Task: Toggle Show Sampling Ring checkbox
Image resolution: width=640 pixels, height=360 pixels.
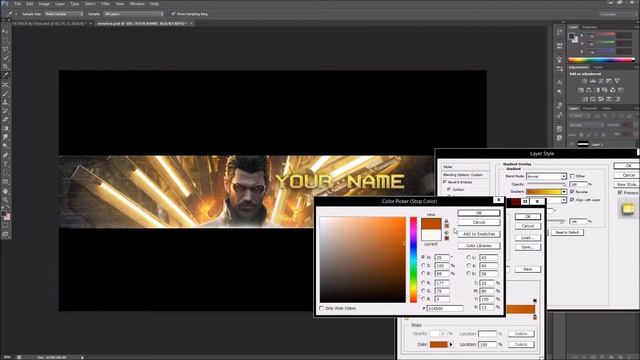Action: pos(173,14)
